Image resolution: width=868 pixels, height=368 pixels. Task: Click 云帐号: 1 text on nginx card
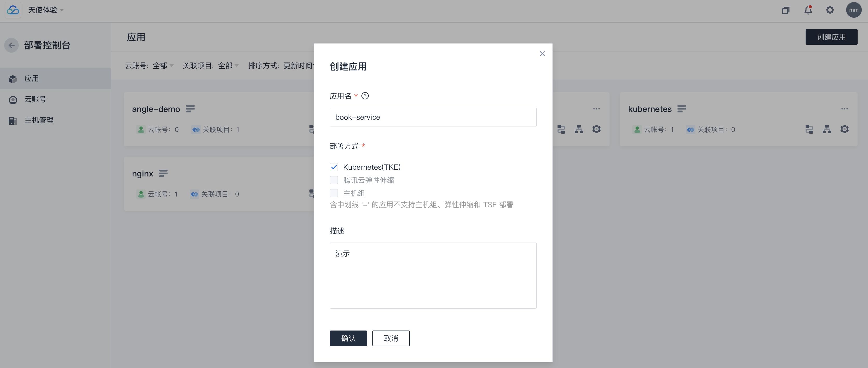[x=163, y=194]
